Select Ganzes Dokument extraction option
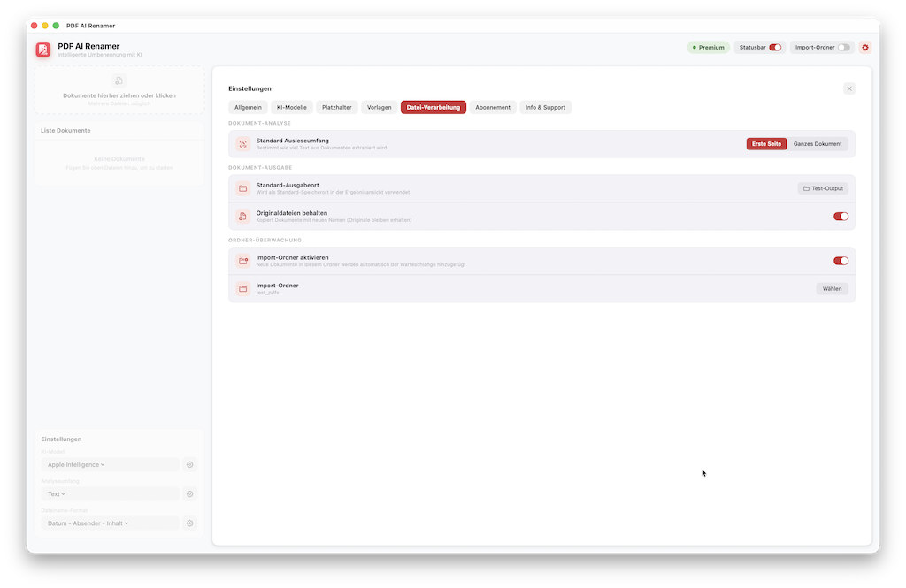This screenshot has width=906, height=588. click(x=817, y=144)
